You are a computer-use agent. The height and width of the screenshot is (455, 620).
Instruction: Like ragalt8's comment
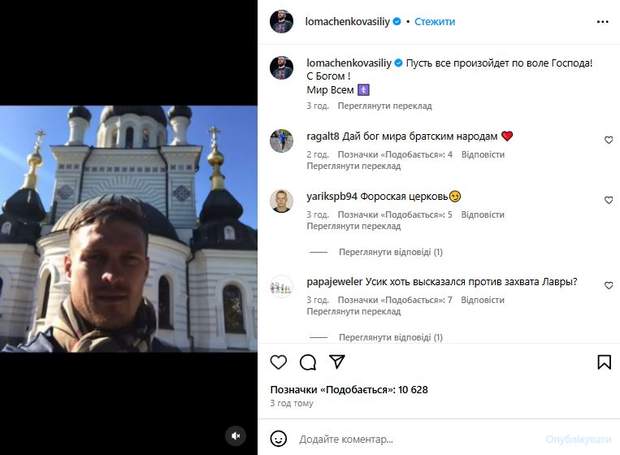pos(608,140)
